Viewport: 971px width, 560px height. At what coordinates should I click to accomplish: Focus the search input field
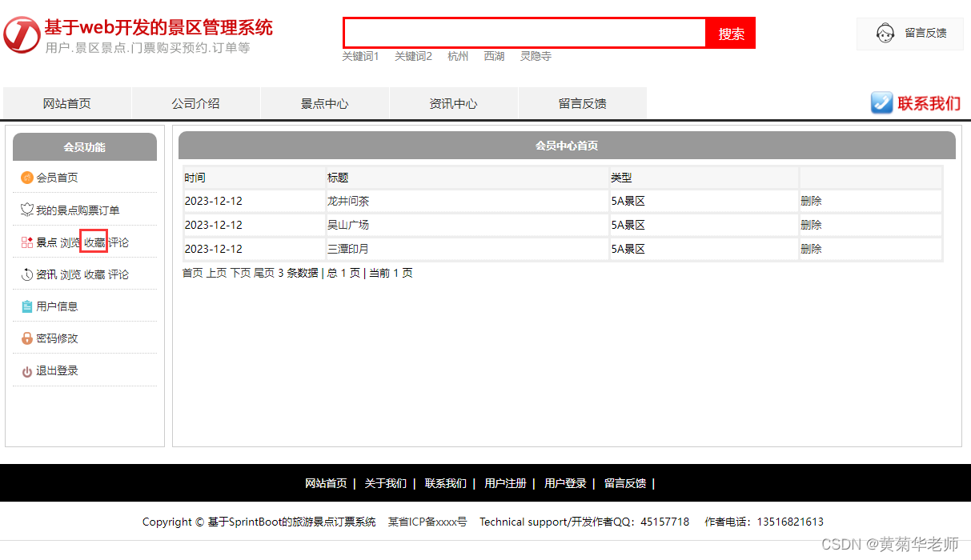point(524,33)
